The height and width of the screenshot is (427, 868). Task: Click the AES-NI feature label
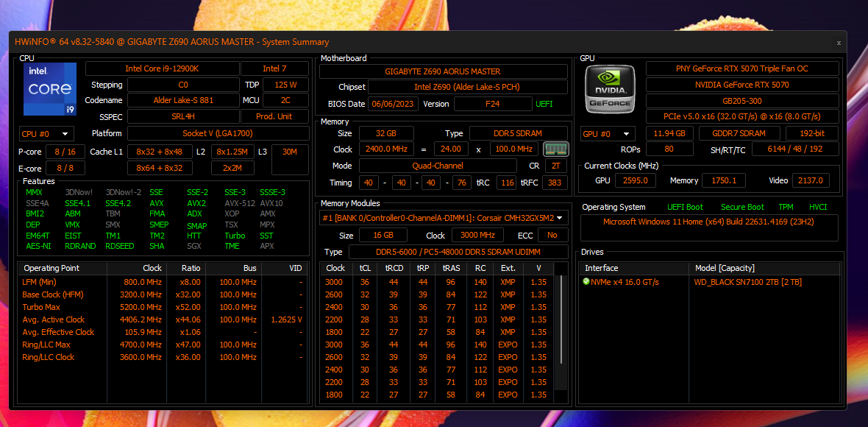38,246
